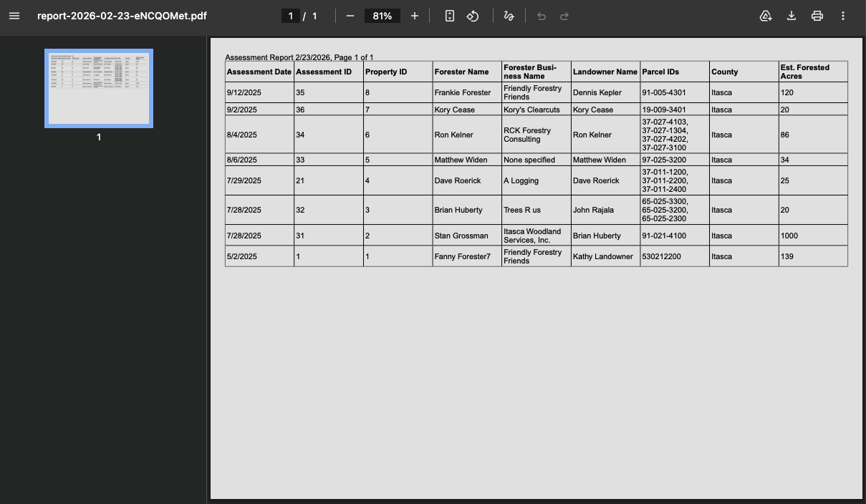Print the report with printer icon
Viewport: 866px width, 504px height.
pyautogui.click(x=817, y=16)
